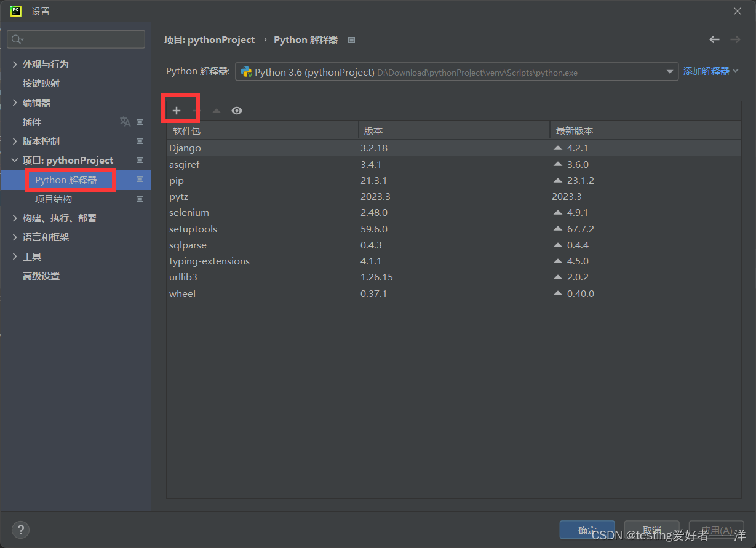Click the forward navigation arrow at top right

735,39
